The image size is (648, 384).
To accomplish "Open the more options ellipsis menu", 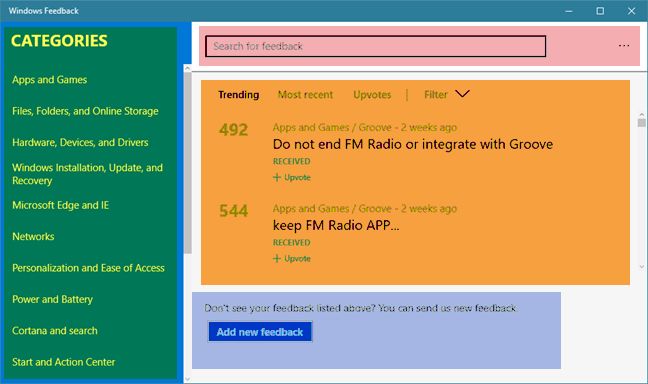I will [624, 45].
